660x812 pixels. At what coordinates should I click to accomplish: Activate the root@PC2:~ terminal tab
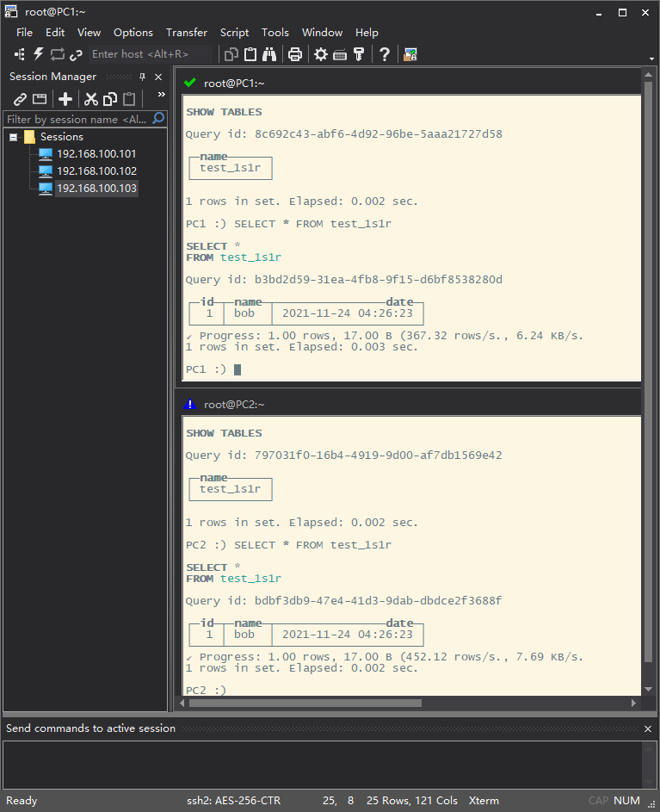pyautogui.click(x=234, y=405)
